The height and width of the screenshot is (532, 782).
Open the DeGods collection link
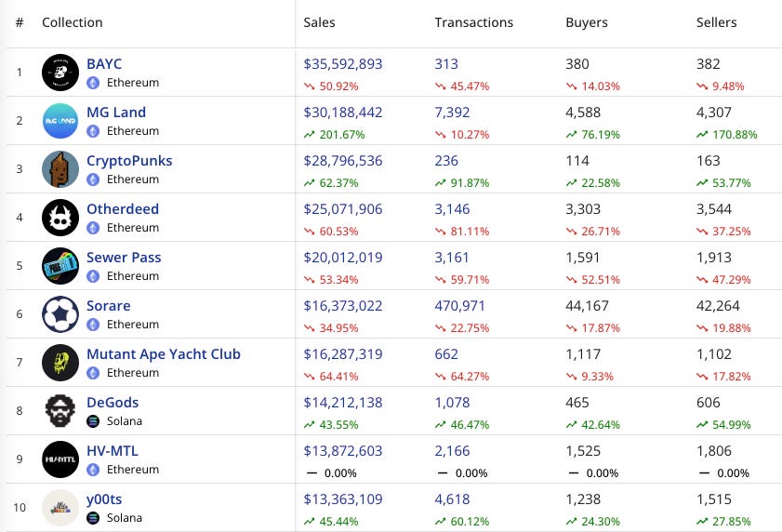click(113, 403)
